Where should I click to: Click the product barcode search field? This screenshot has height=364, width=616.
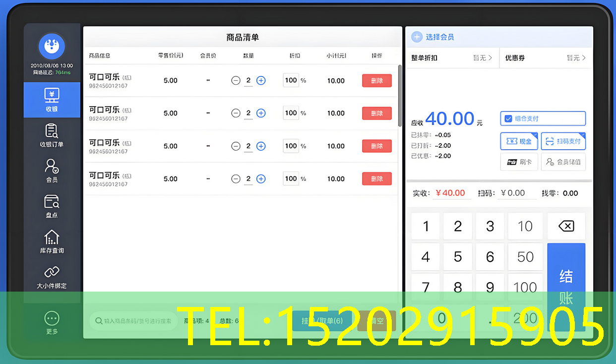[134, 321]
